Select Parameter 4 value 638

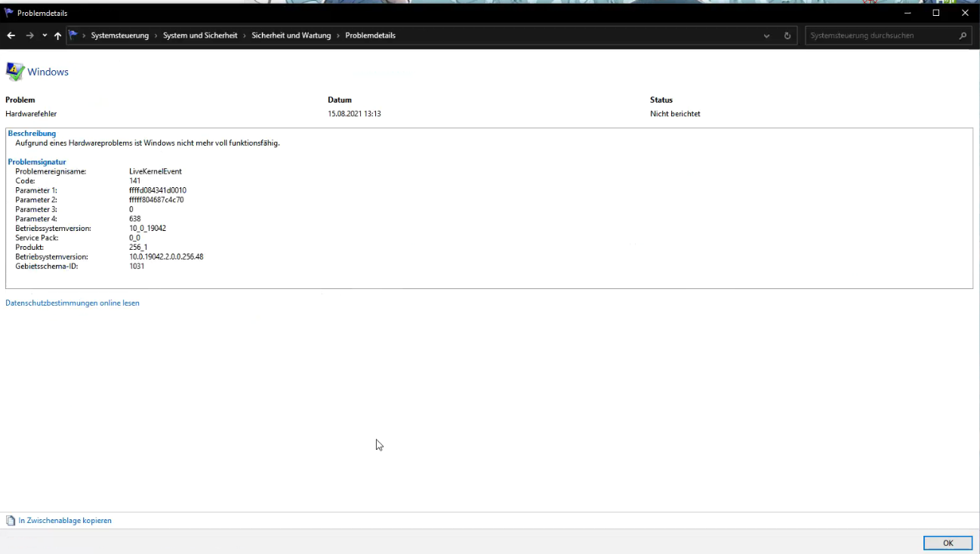[x=135, y=219]
